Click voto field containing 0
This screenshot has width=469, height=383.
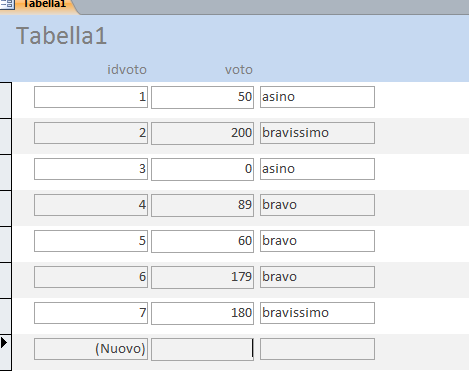(202, 169)
